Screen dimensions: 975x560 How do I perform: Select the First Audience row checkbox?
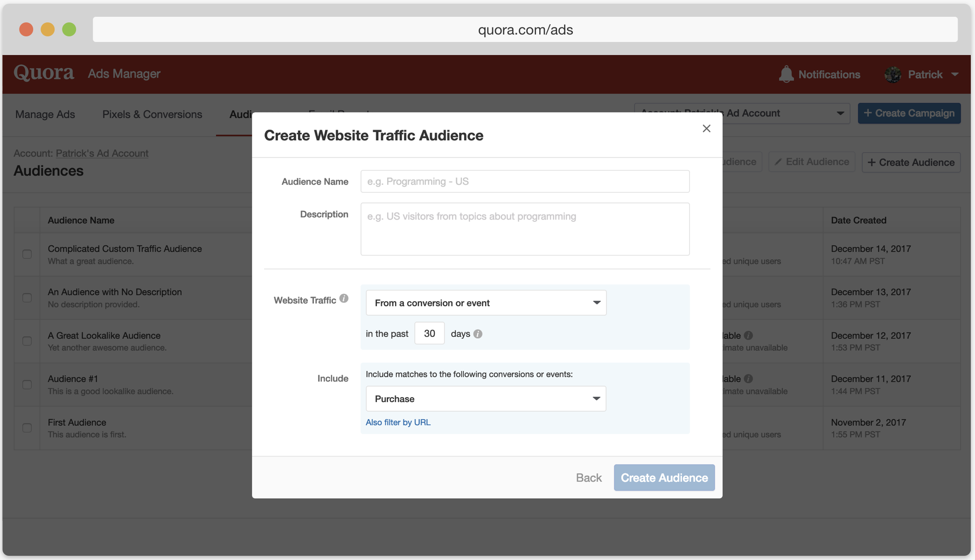tap(27, 428)
